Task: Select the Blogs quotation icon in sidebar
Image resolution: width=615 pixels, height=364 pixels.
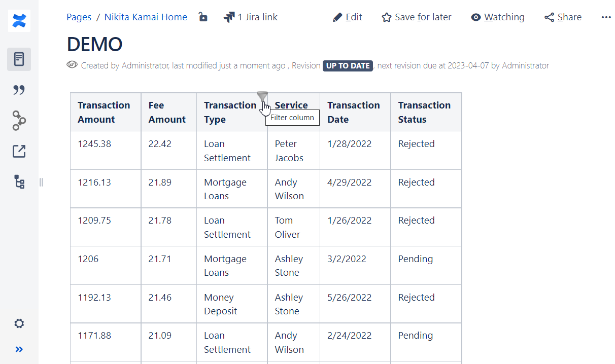Action: 19,90
